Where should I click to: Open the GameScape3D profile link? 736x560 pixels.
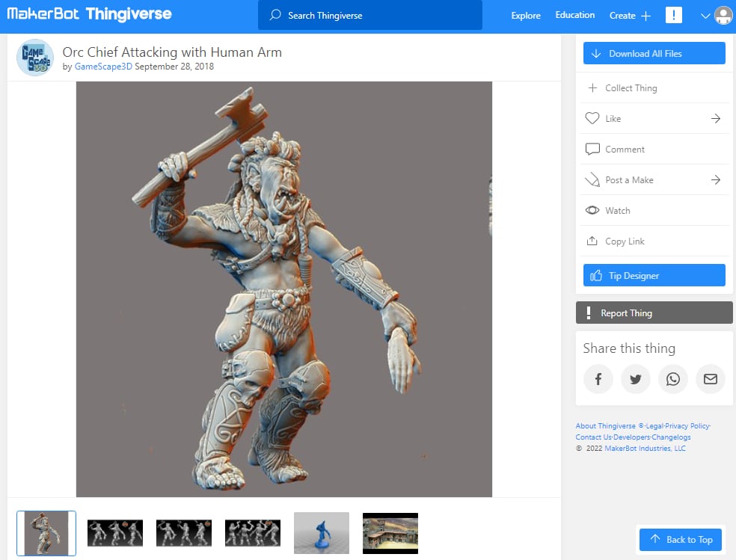(x=103, y=67)
